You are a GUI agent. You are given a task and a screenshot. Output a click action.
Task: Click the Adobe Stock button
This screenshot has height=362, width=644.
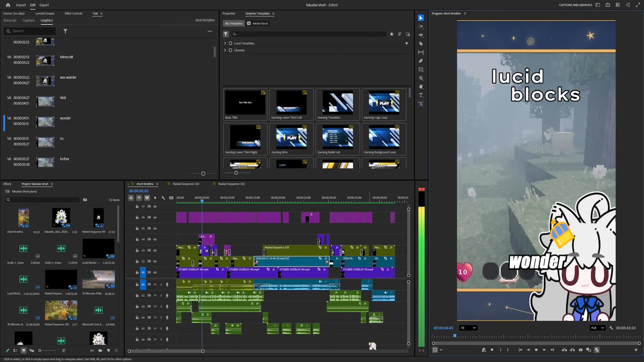pos(258,24)
